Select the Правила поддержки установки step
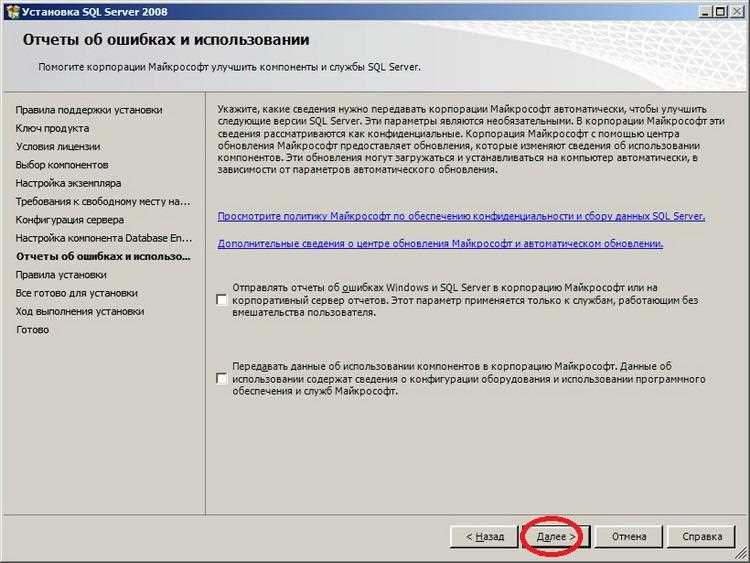750x563 pixels. coord(89,110)
